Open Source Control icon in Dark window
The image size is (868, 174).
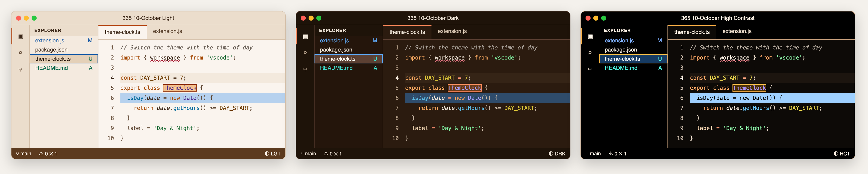305,69
